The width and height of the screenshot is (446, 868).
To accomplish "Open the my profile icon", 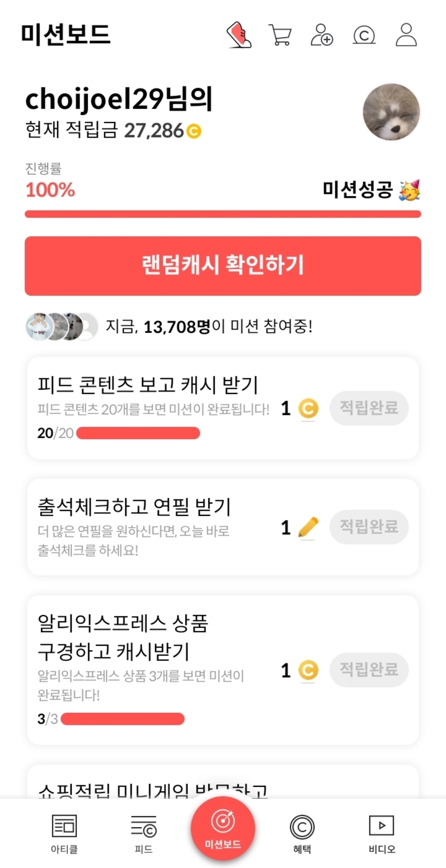I will 406,35.
